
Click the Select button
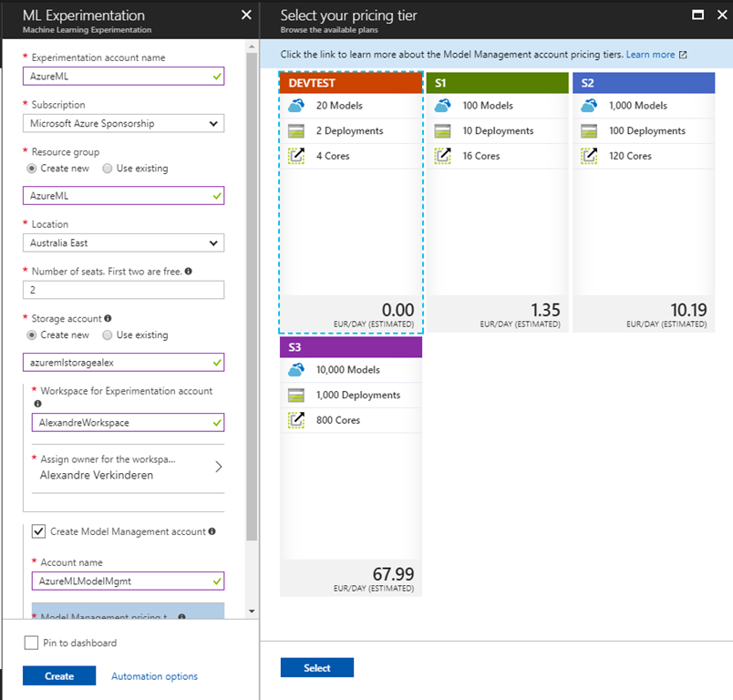[317, 668]
